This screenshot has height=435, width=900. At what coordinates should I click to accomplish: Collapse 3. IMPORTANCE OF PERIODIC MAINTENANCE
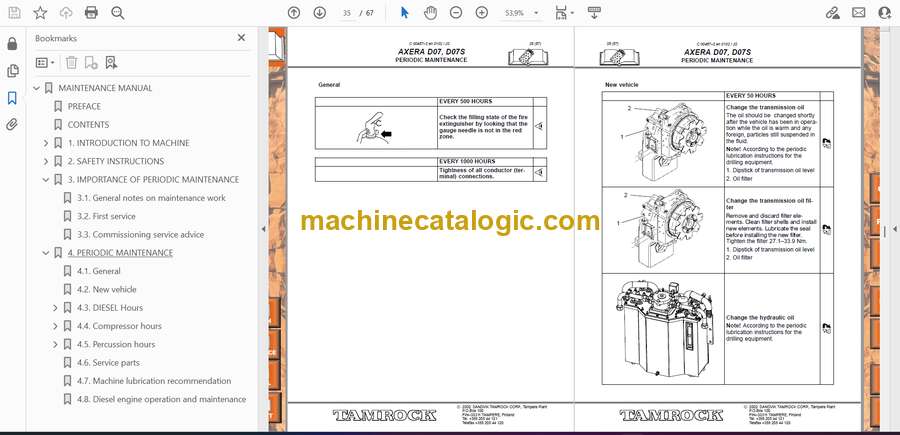tap(46, 180)
